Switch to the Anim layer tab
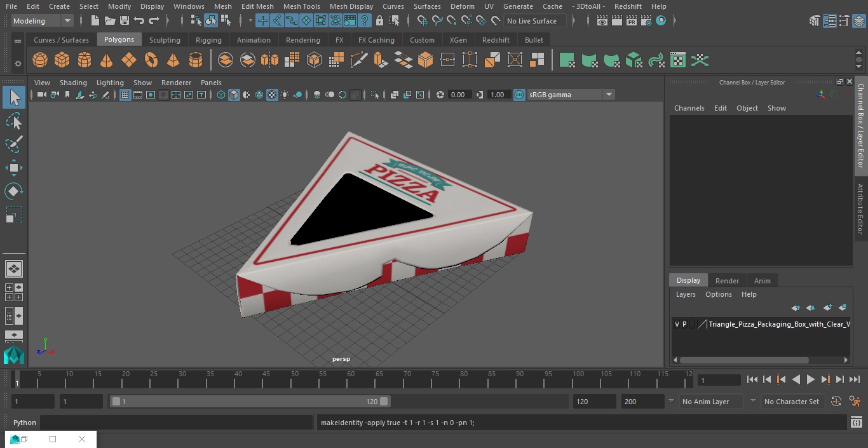 tap(763, 281)
